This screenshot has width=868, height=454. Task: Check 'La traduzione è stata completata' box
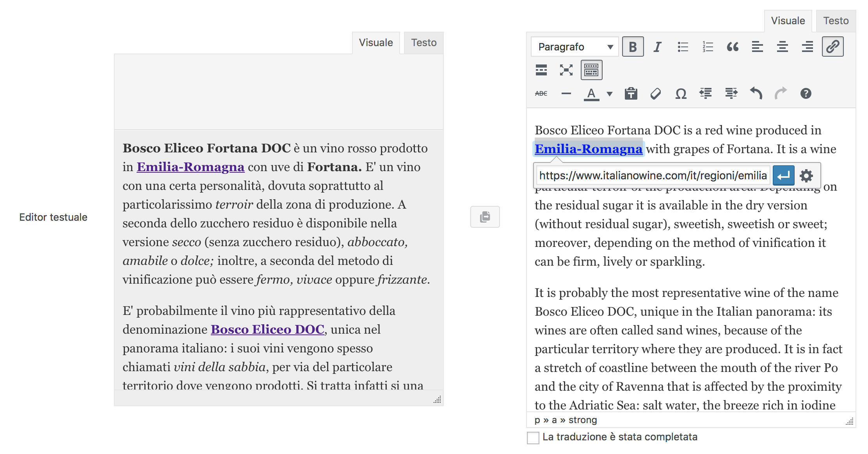click(533, 438)
